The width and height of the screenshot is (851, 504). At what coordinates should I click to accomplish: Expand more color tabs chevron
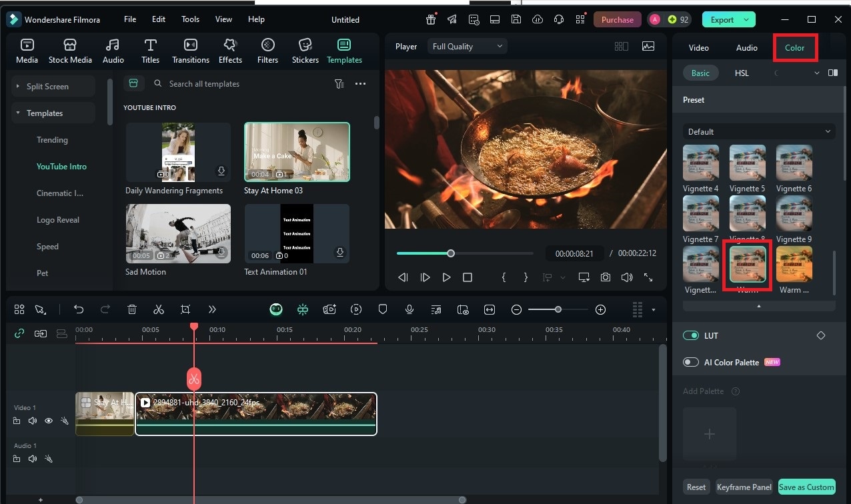point(817,73)
